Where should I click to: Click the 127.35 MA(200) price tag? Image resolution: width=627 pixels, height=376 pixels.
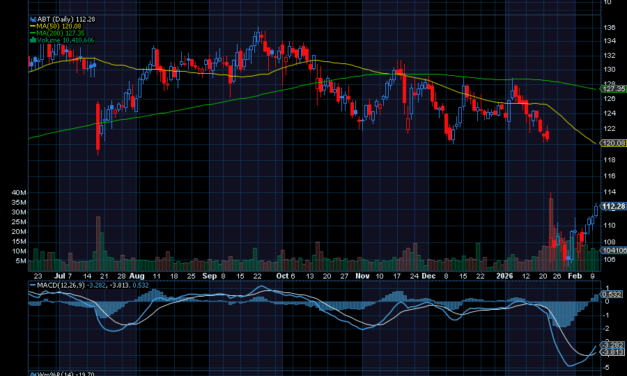(613, 88)
